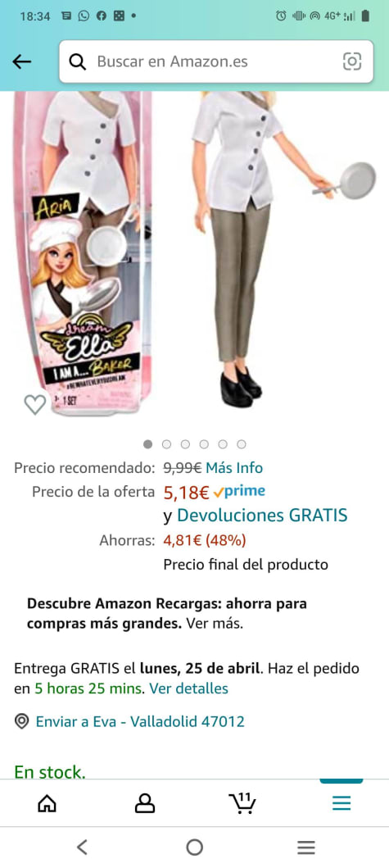The image size is (389, 868).
Task: Tap Android home circle button
Action: pos(194,847)
